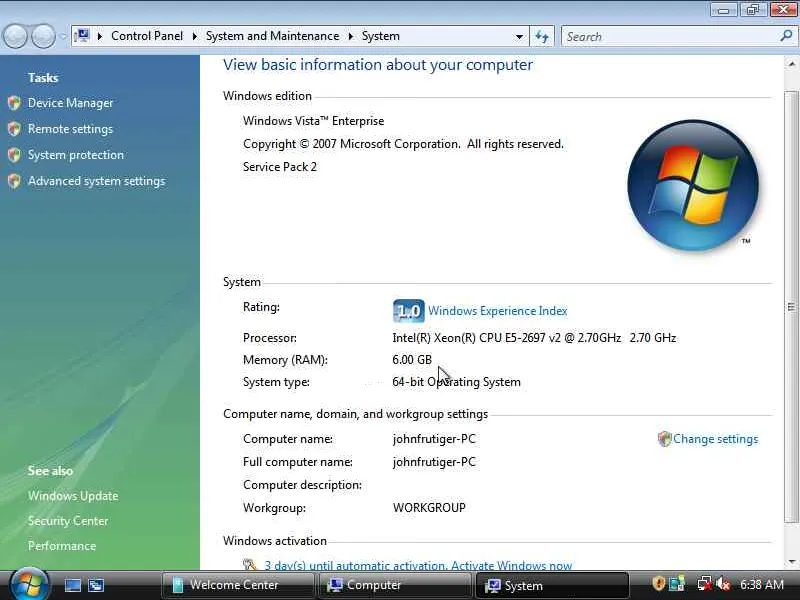Image resolution: width=800 pixels, height=600 pixels.
Task: Click the scrollbar up arrow
Action: point(791,64)
